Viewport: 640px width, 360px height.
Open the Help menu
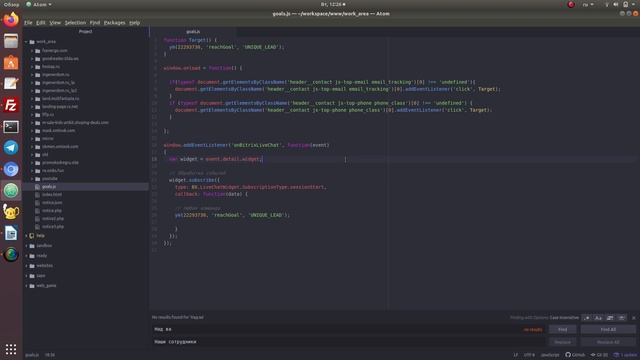(134, 22)
